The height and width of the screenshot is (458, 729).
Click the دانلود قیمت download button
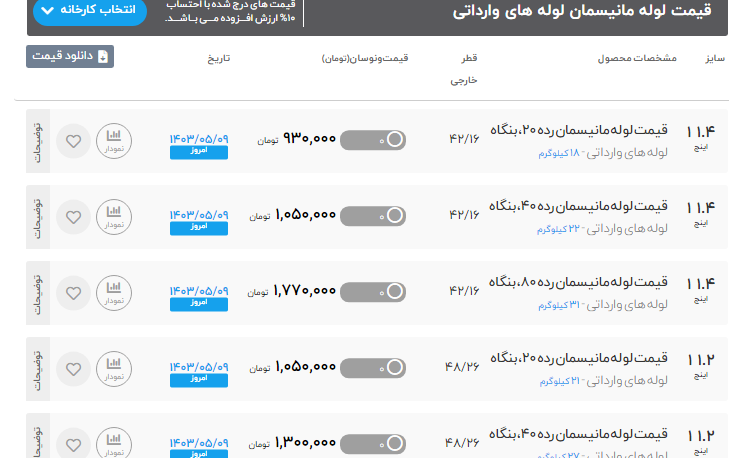click(x=70, y=56)
